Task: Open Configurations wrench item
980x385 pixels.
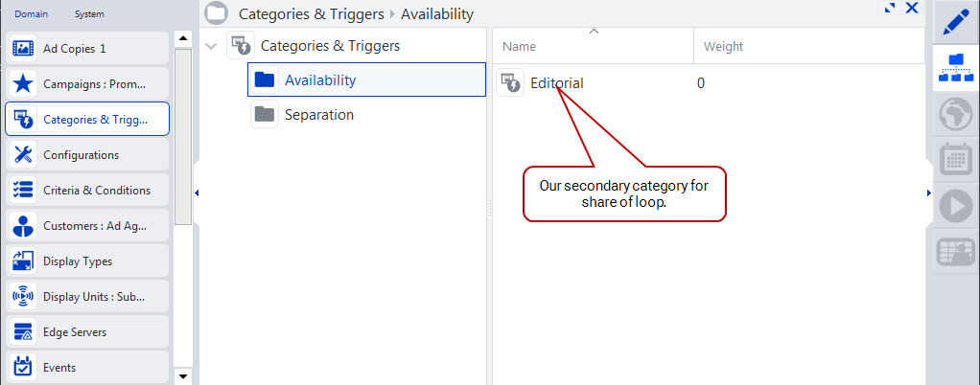Action: 87,154
